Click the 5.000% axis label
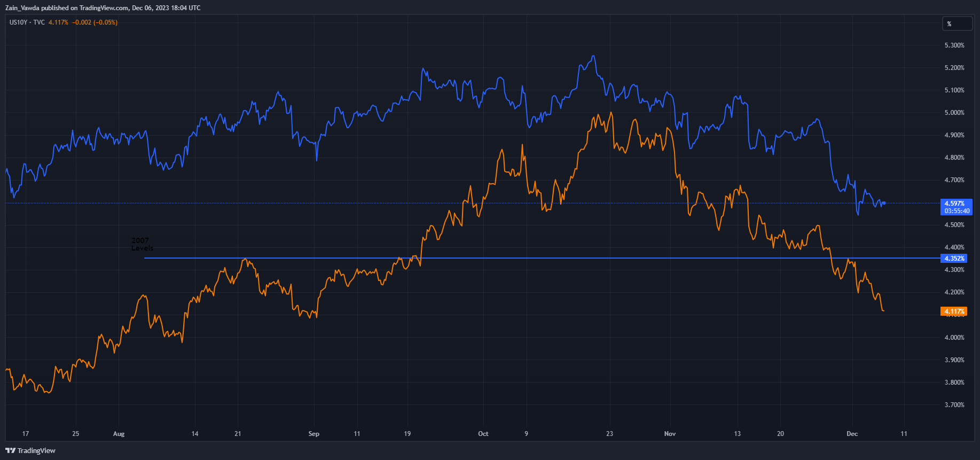This screenshot has height=460, width=980. (954, 113)
